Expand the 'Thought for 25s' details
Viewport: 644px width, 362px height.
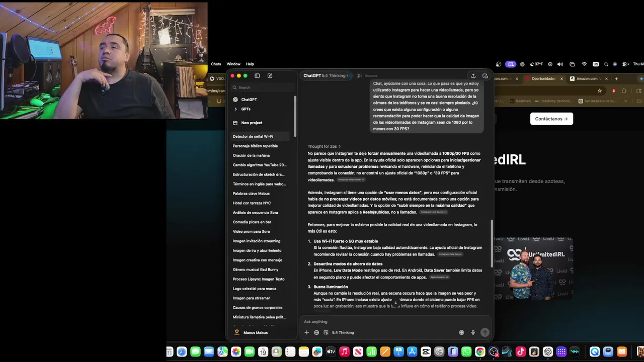point(324,146)
